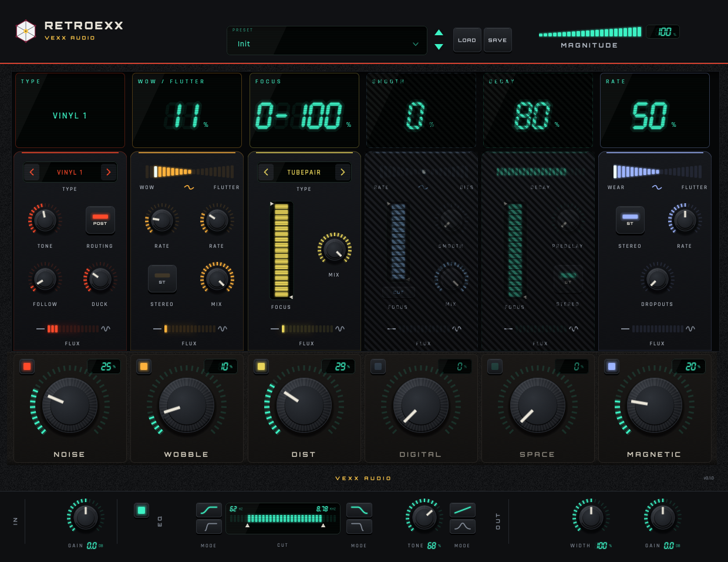Click the wave shape icon between Wear and Flutter
The height and width of the screenshot is (562, 728).
(657, 187)
